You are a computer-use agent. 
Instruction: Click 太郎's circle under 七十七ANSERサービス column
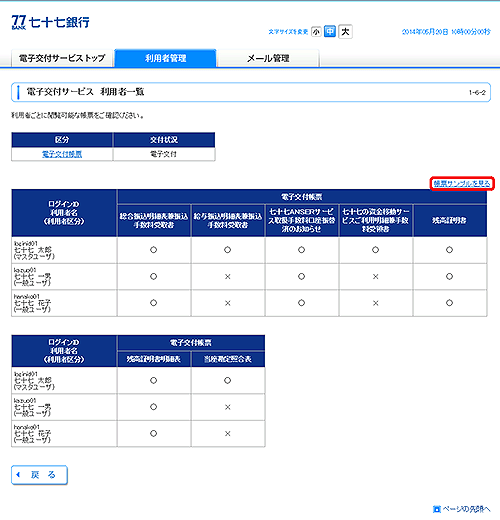tap(301, 250)
